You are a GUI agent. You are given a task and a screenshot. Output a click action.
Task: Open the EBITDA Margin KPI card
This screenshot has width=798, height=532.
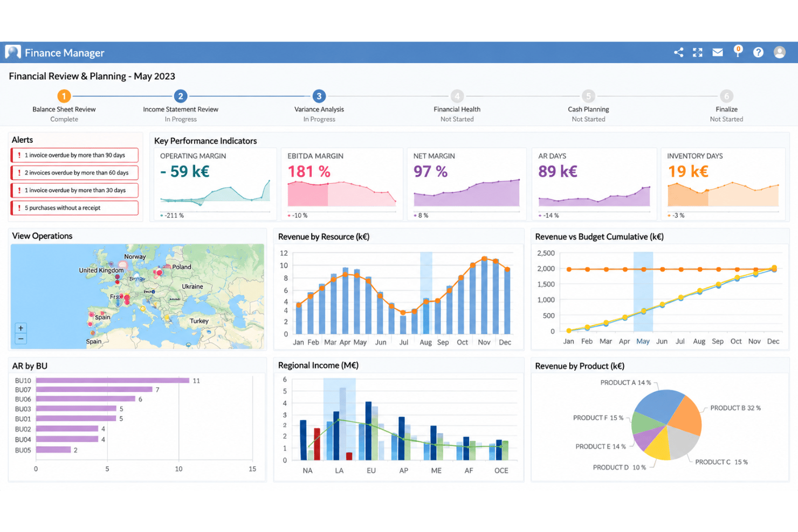(342, 184)
